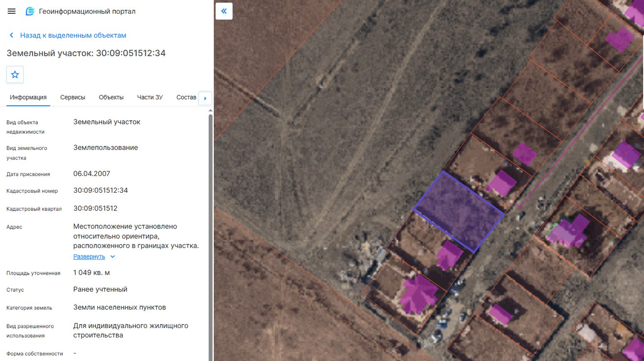Click the Геоинформационный портал title text
Viewport: 644px width, 361px height.
tap(87, 12)
